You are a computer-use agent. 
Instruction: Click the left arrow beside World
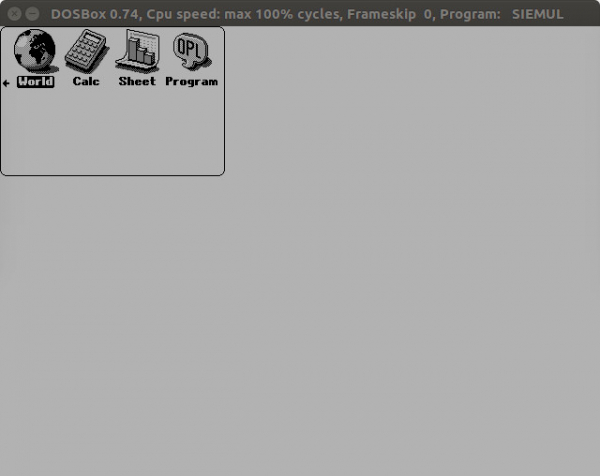[x=6, y=83]
